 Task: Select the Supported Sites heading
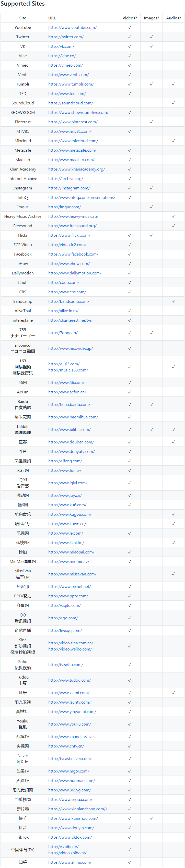click(x=22, y=4)
